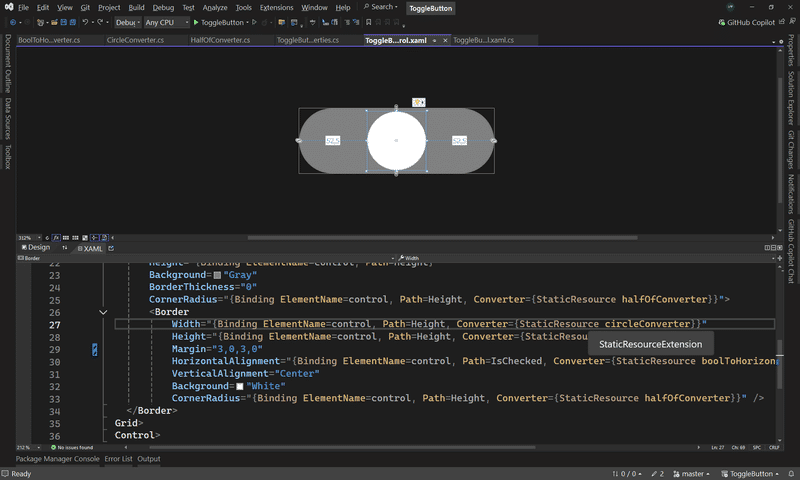Toggle snap to gridlines in designer bar
Screen dimensions: 800x480
click(76, 238)
